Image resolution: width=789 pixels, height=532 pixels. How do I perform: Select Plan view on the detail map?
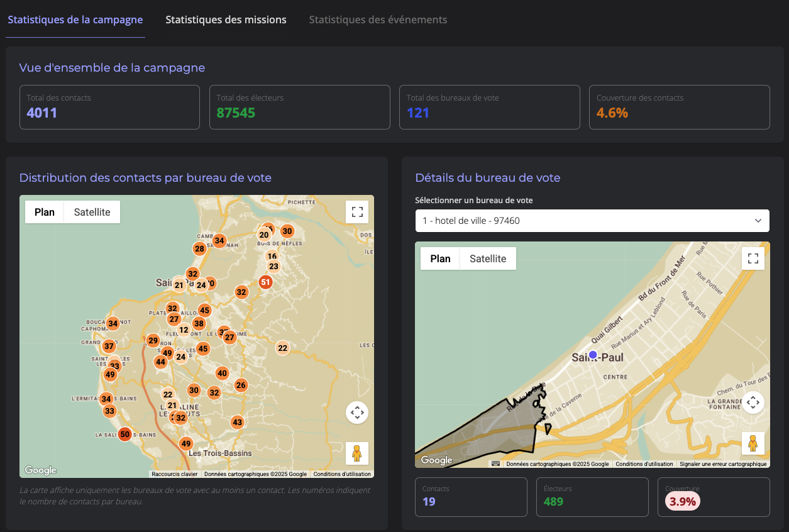(x=440, y=258)
